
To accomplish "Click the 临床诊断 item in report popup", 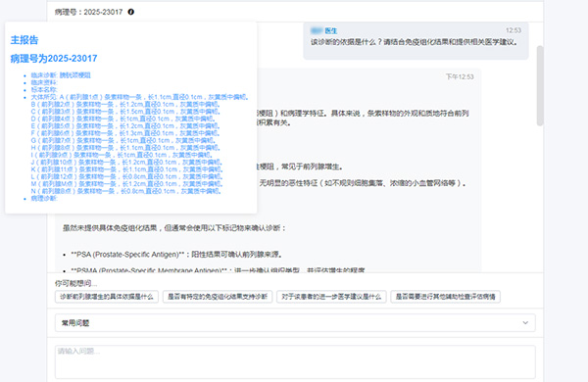I will 61,75.
